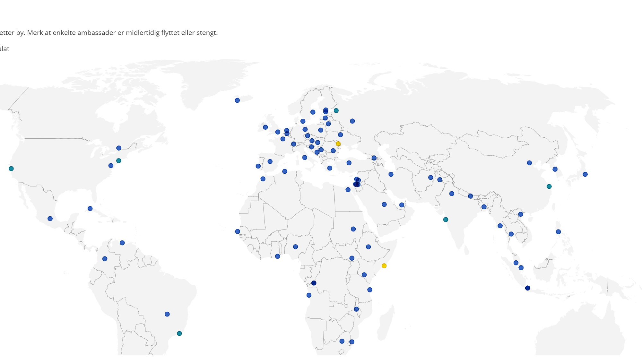Select the yellow marker in Moldova
Viewport: 642px width, 364px height.
tap(338, 144)
